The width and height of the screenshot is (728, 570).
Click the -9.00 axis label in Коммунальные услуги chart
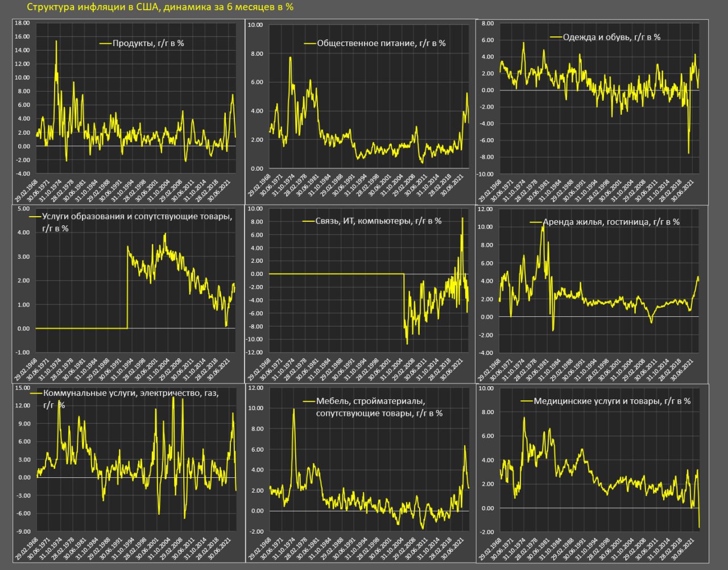coord(23,531)
